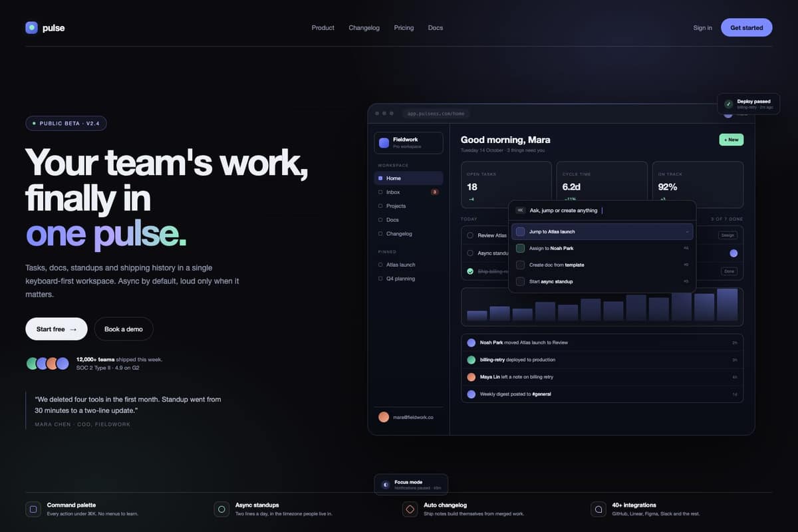The width and height of the screenshot is (798, 532).
Task: Click the Async standups circle icon
Action: pyautogui.click(x=221, y=509)
